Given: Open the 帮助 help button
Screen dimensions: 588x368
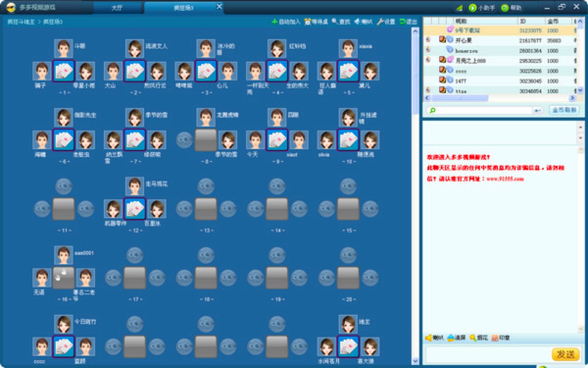Looking at the screenshot, I should point(512,8).
